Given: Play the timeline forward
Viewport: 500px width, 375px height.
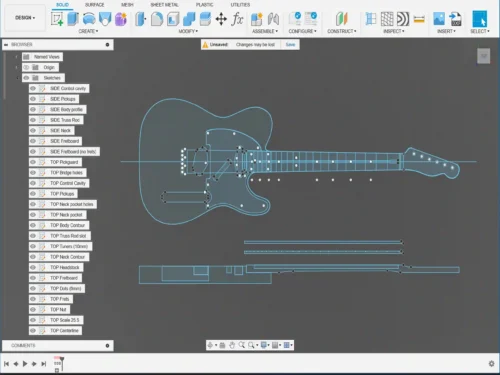Looking at the screenshot, I should click(25, 364).
